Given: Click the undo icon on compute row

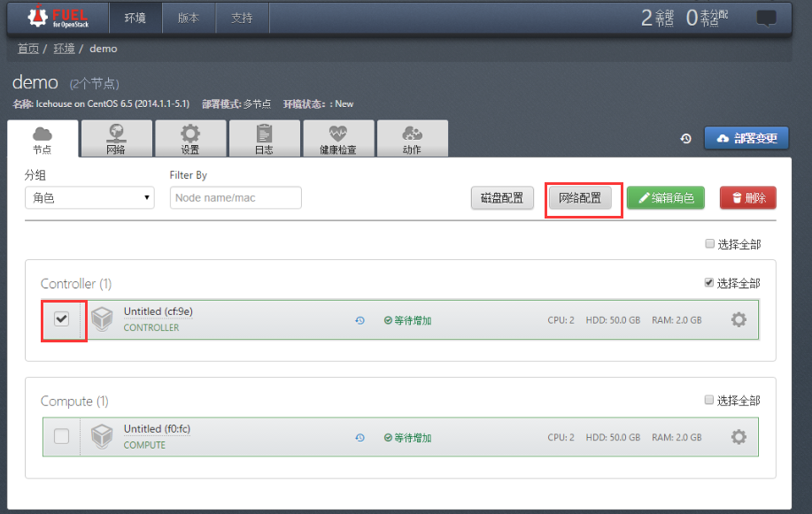Looking at the screenshot, I should pyautogui.click(x=360, y=438).
